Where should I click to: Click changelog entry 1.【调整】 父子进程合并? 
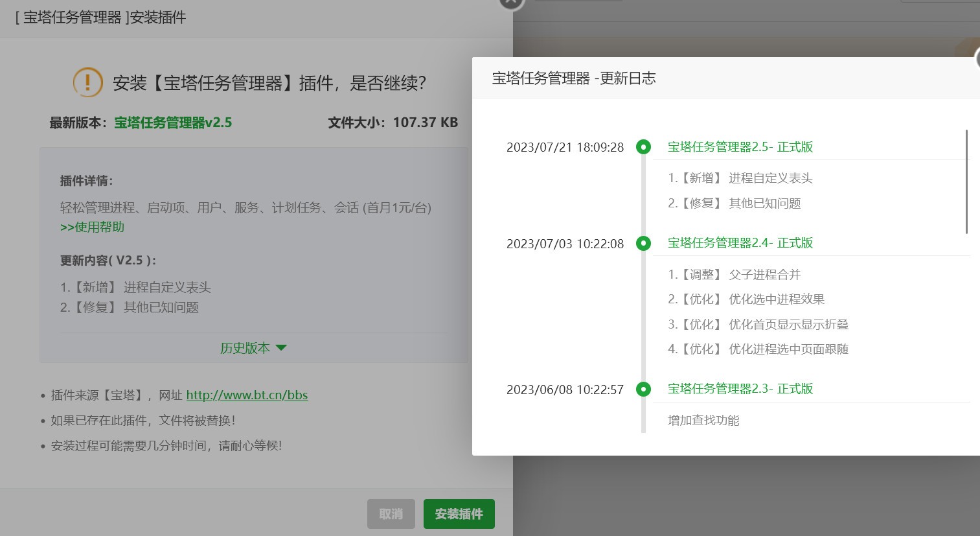click(x=735, y=275)
